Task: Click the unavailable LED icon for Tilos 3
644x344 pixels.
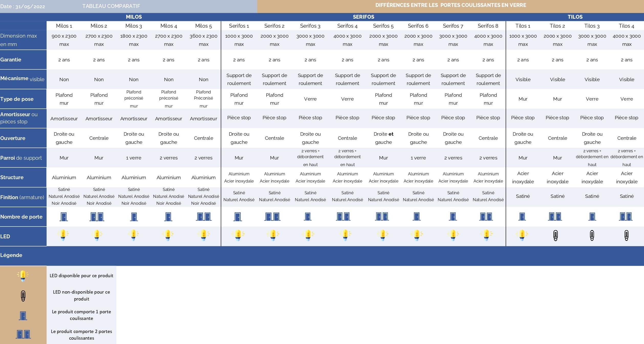Action: [592, 235]
